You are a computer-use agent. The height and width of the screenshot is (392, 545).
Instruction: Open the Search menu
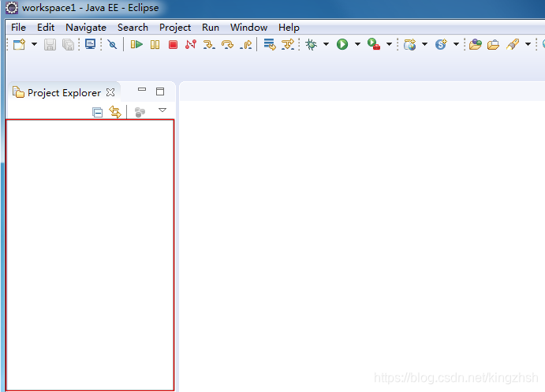coord(133,28)
